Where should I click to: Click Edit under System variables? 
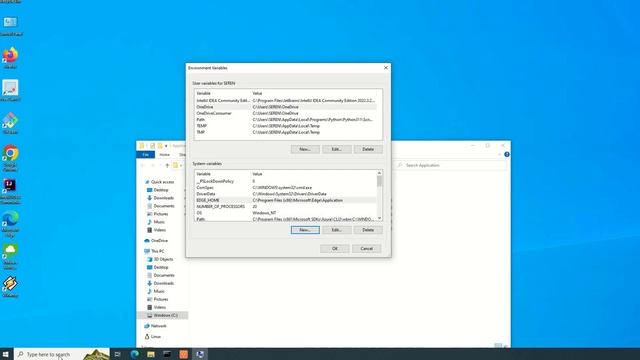coord(336,230)
